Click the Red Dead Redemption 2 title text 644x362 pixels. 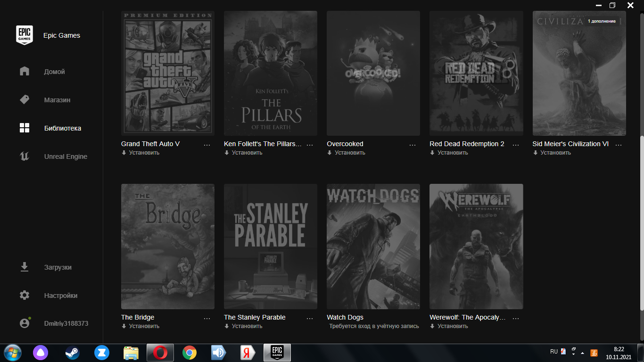click(x=467, y=144)
